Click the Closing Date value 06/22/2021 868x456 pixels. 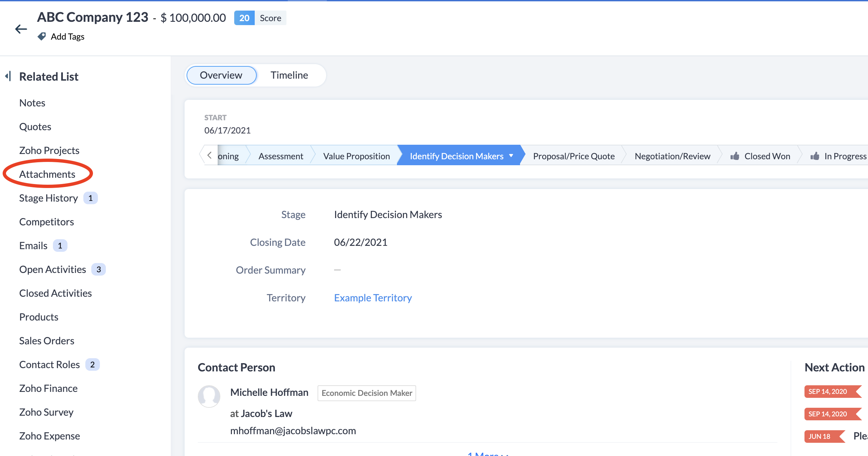361,242
